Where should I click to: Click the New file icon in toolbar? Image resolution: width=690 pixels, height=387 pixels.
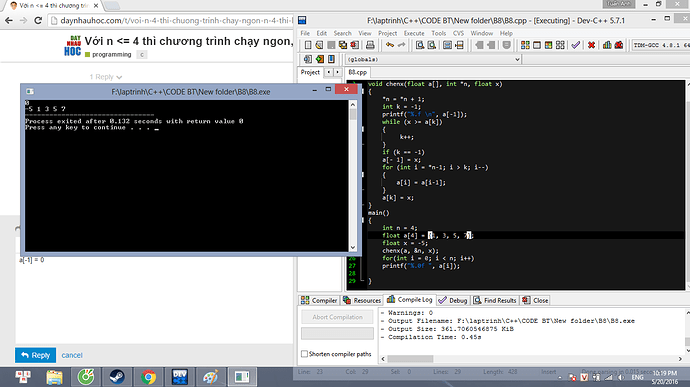(308, 45)
